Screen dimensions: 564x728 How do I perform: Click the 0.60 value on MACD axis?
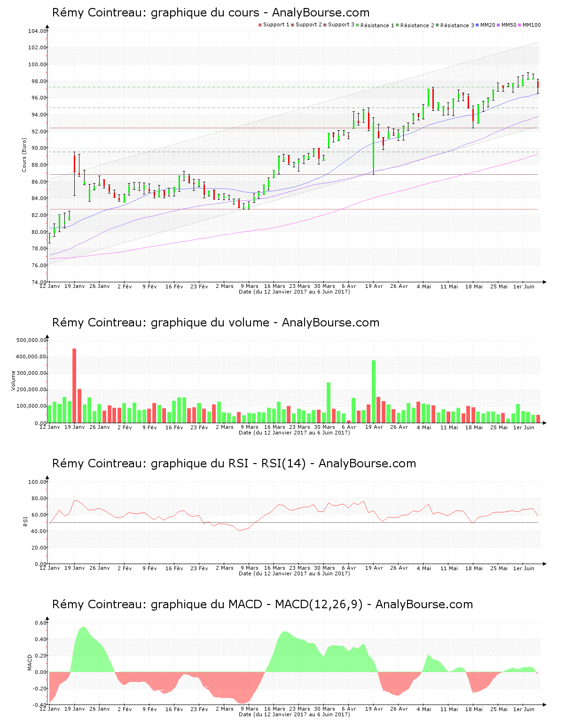(40, 623)
